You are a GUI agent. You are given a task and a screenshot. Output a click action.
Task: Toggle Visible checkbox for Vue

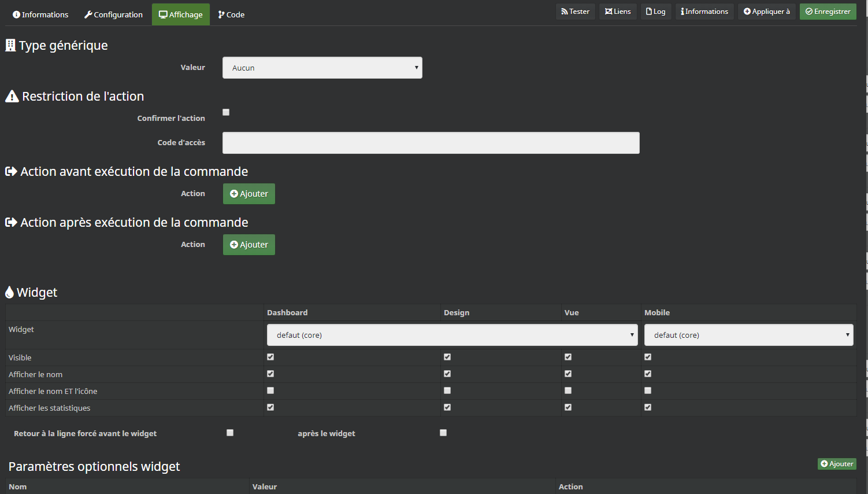click(x=568, y=357)
